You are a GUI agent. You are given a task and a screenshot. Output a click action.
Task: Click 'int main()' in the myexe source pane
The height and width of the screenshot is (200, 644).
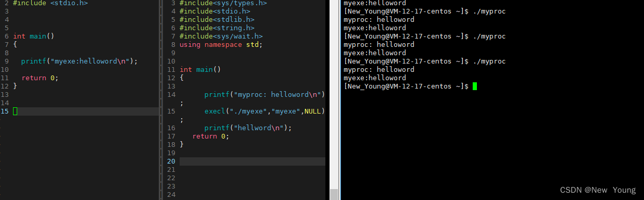[34, 36]
